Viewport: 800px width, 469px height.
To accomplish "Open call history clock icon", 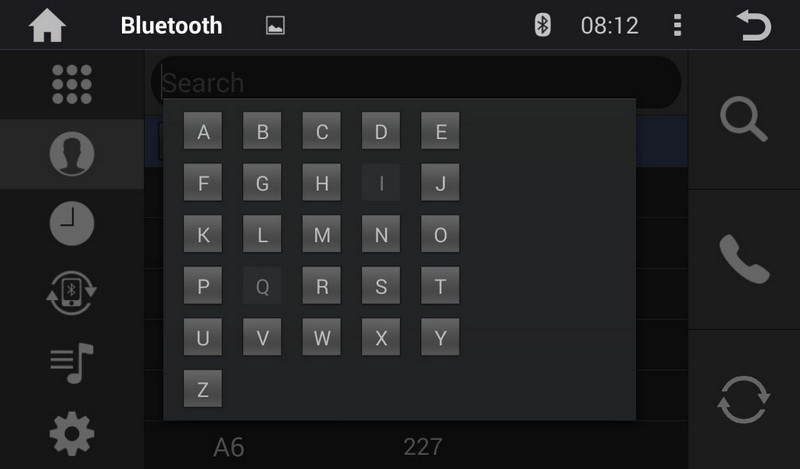I will pos(72,223).
